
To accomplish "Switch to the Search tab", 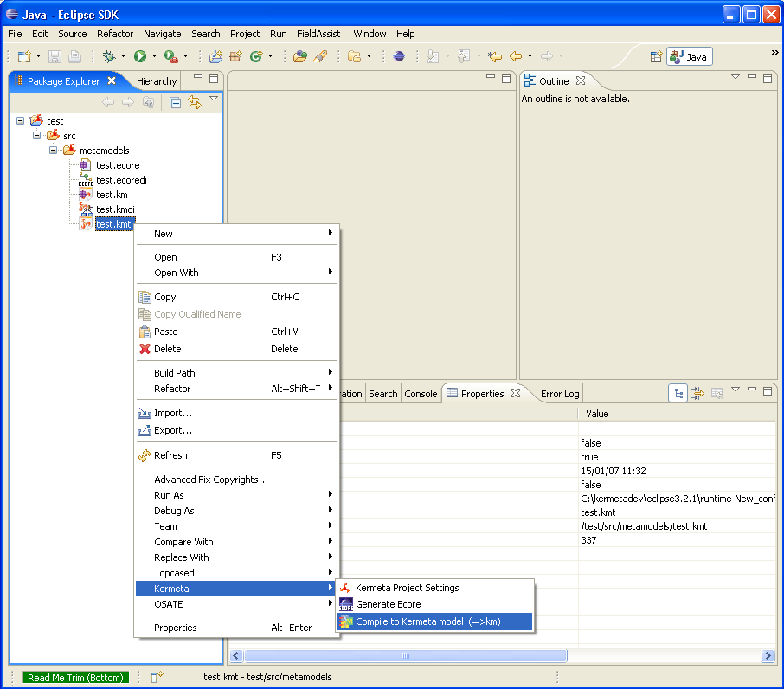I will pyautogui.click(x=383, y=394).
